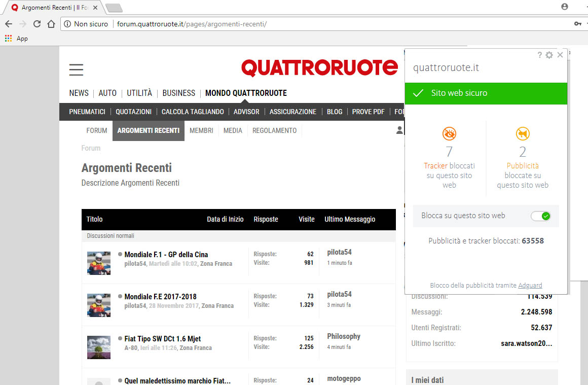Image resolution: width=588 pixels, height=385 pixels.
Task: Open PROVE PDF section
Action: (368, 112)
